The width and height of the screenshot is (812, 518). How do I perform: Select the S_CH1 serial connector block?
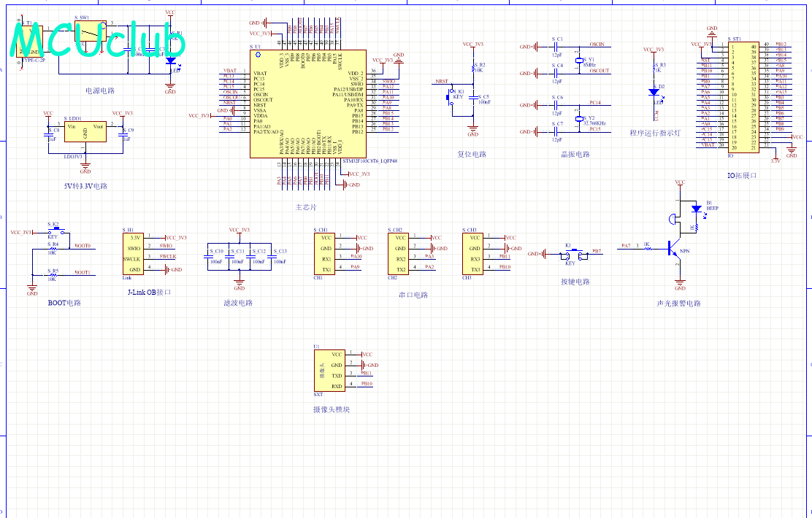click(324, 254)
